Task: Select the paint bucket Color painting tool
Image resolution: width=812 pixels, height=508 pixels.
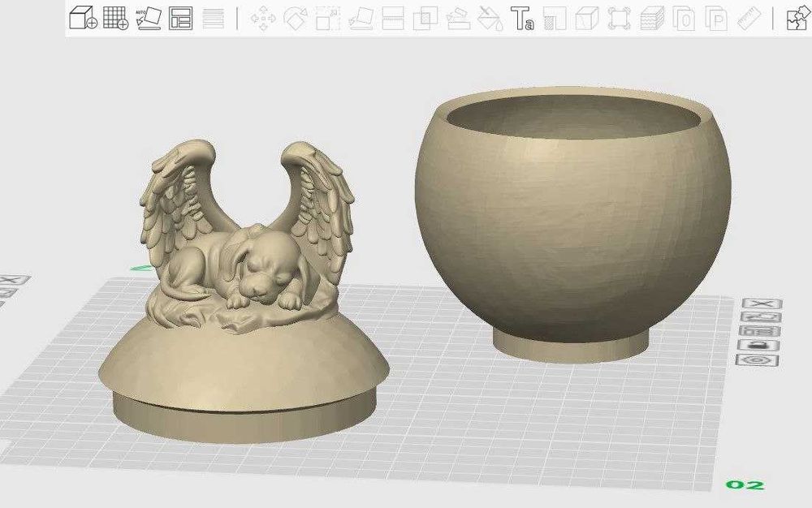Action: point(490,18)
